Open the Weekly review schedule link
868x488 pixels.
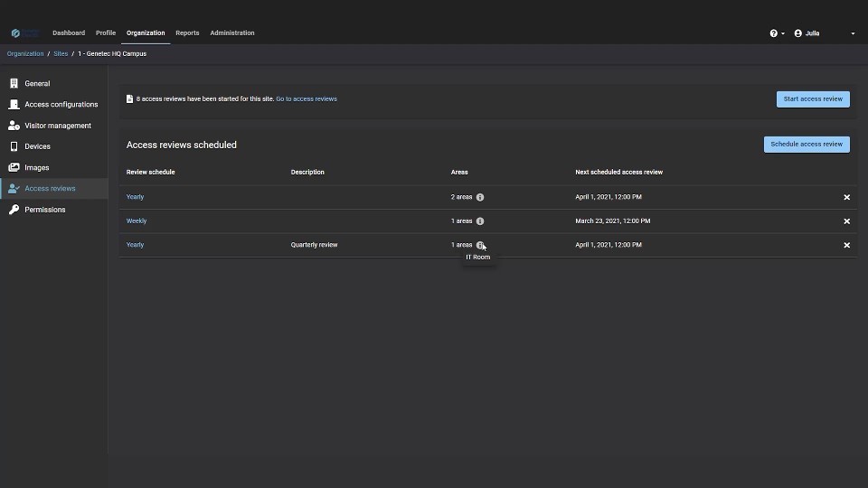coord(137,221)
